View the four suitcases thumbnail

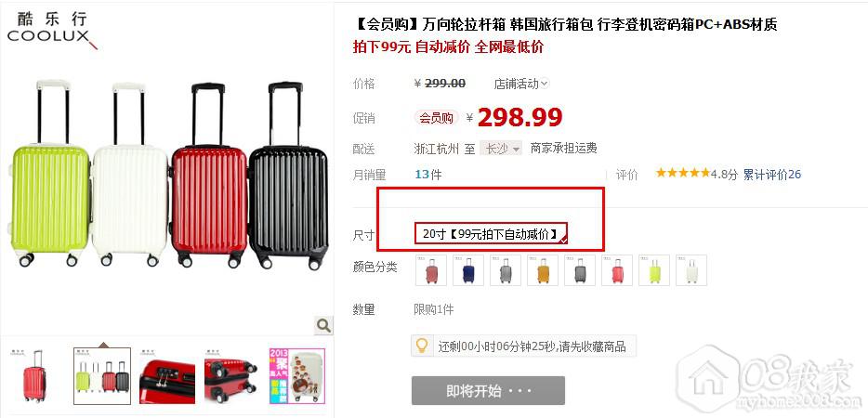[102, 376]
